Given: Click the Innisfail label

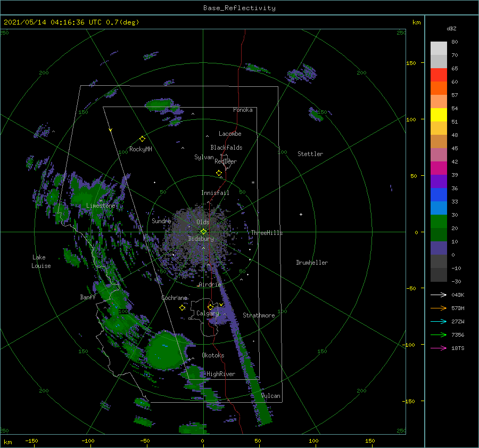Looking at the screenshot, I should (215, 193).
